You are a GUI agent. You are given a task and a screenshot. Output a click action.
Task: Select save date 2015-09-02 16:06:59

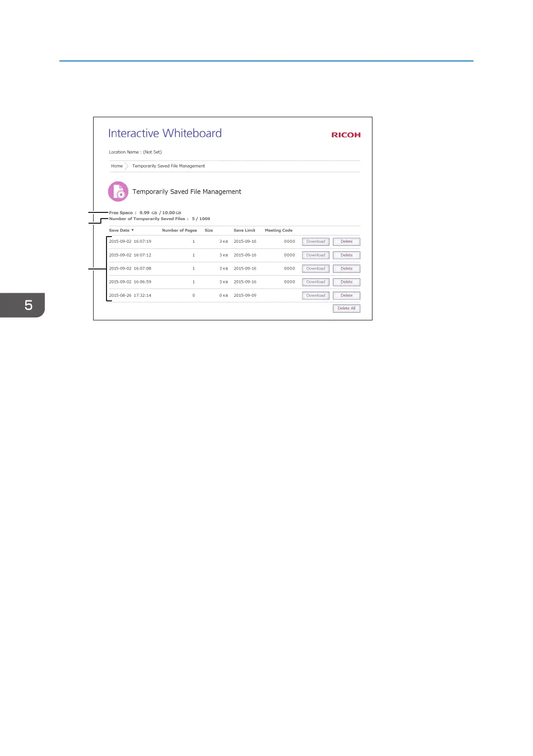(130, 282)
